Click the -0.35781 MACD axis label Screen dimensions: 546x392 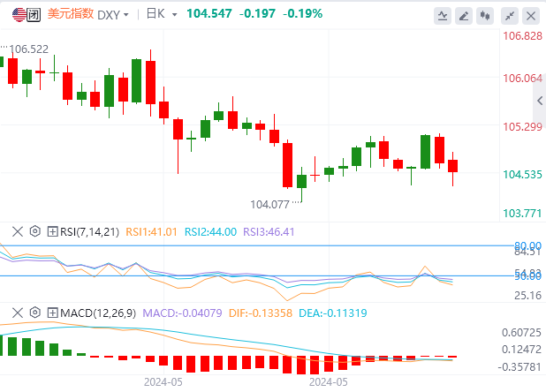click(519, 367)
